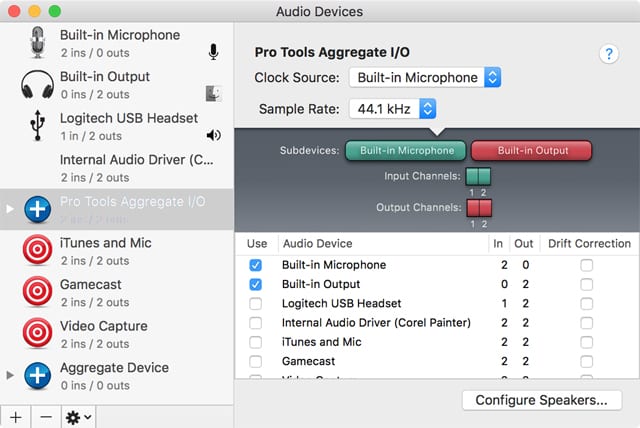The height and width of the screenshot is (428, 640).
Task: Remove device with the minus button
Action: pyautogui.click(x=46, y=415)
